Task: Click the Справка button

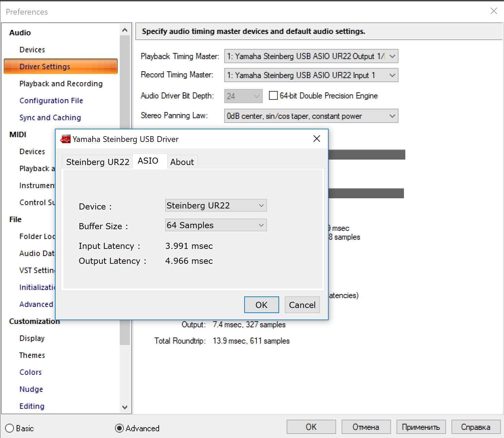Action: (476, 427)
